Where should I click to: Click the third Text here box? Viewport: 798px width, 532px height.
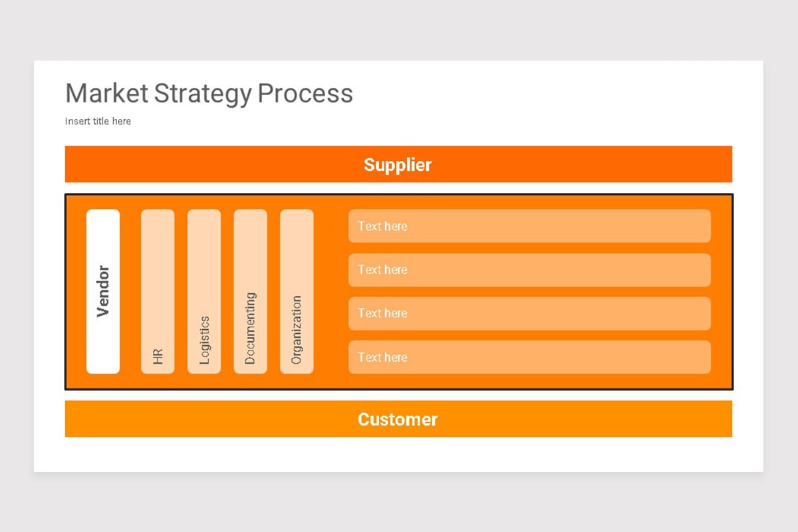[x=529, y=313]
